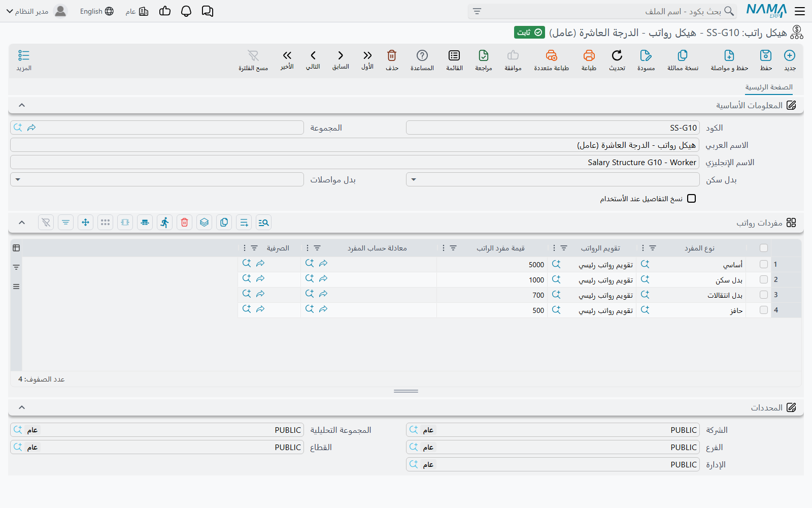Check the row 2 بدل سكن checkbox
The width and height of the screenshot is (812, 508).
click(764, 279)
